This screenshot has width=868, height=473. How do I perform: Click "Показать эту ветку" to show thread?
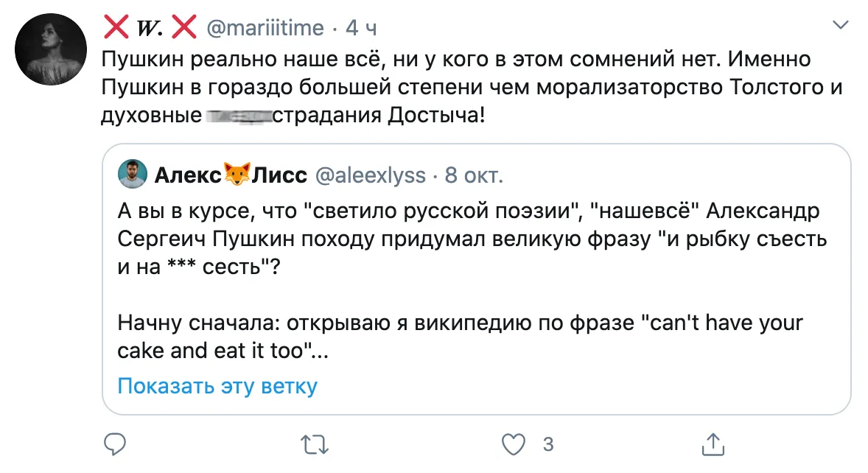pos(217,386)
